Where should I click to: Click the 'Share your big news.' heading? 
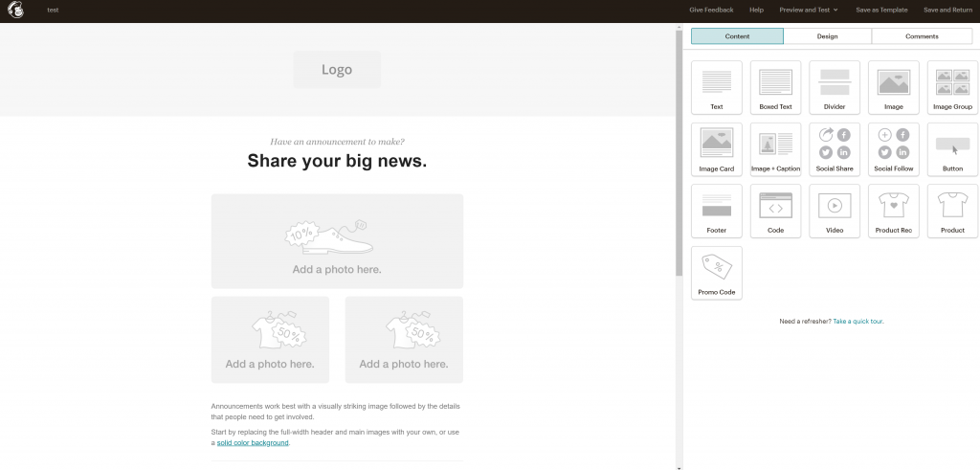[x=337, y=161]
